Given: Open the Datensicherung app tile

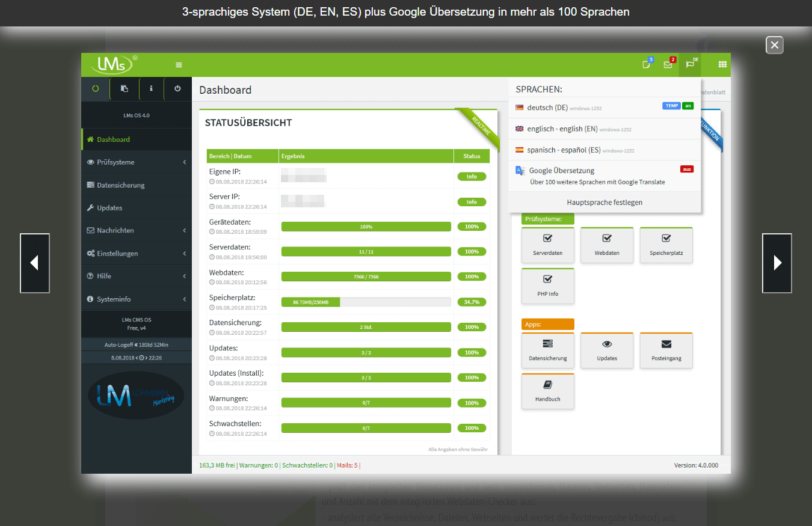Looking at the screenshot, I should (x=547, y=350).
